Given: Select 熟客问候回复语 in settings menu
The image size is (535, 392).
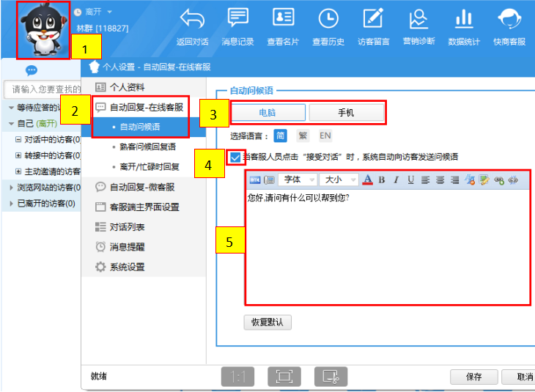Looking at the screenshot, I should click(147, 147).
